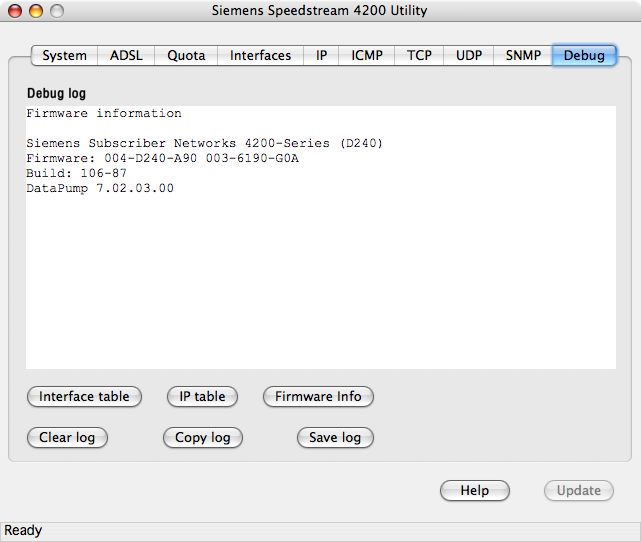Image resolution: width=641 pixels, height=542 pixels.
Task: Save the debug log
Action: point(335,437)
